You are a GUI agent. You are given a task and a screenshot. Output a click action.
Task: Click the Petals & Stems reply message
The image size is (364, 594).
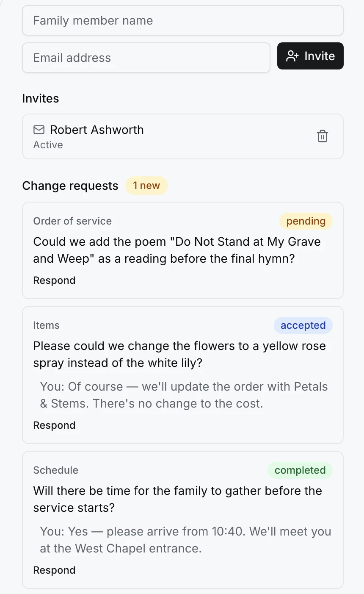point(184,395)
